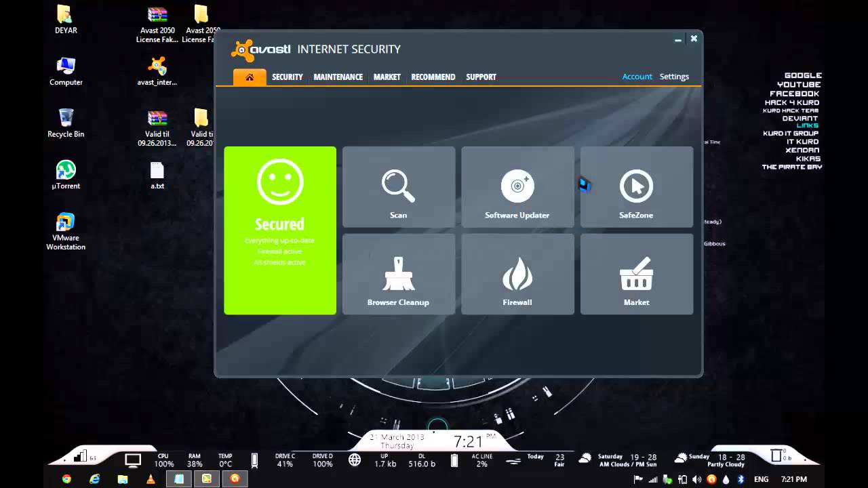Click the FACEBOOK link in sidebar
868x488 pixels.
pyautogui.click(x=794, y=94)
